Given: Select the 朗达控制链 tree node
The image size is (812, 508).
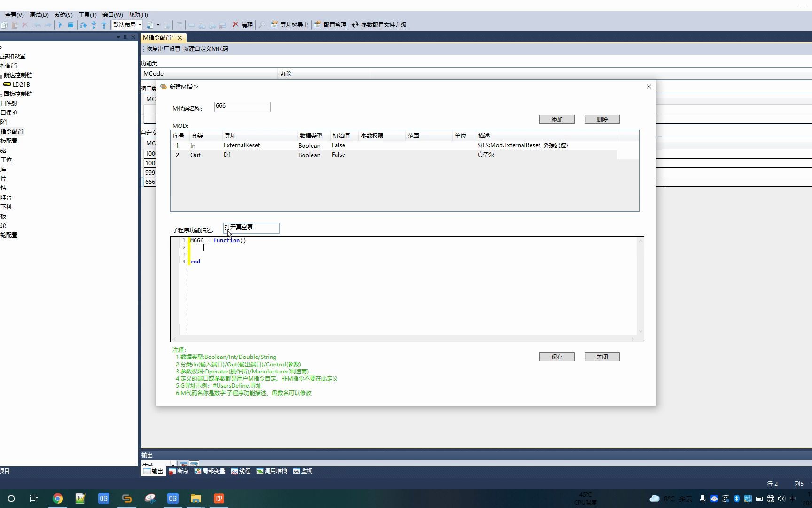Looking at the screenshot, I should click(x=18, y=75).
